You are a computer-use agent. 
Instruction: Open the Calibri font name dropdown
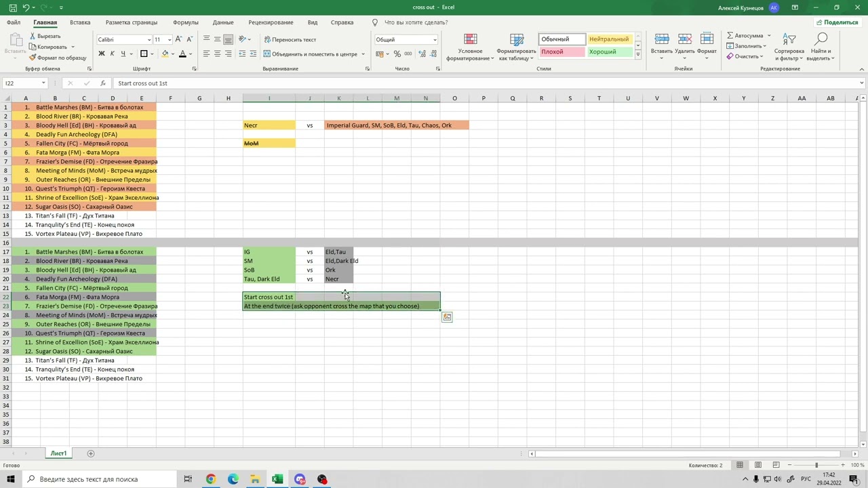point(149,39)
